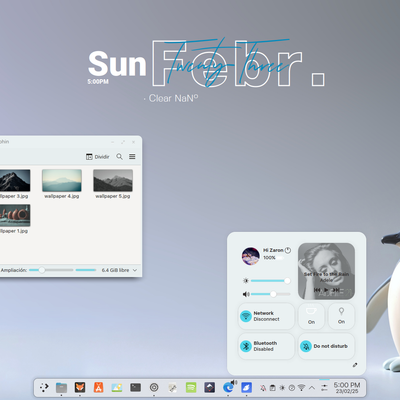Adjust the brightness slider in control center

[x=270, y=281]
